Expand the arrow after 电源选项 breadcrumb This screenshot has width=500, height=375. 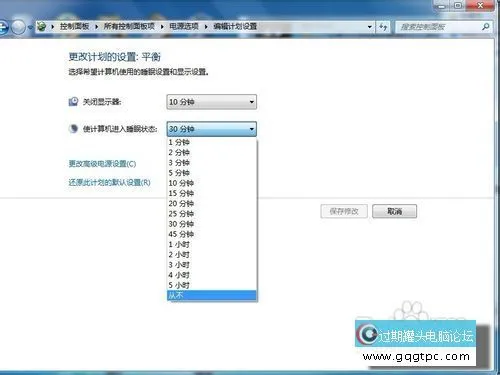coord(206,26)
